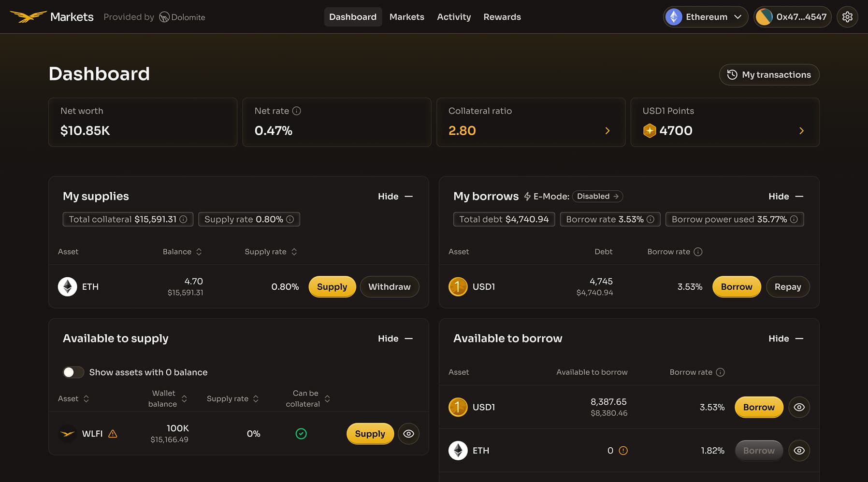Click the eye icon for USD1 borrow row
The width and height of the screenshot is (868, 482).
(799, 407)
